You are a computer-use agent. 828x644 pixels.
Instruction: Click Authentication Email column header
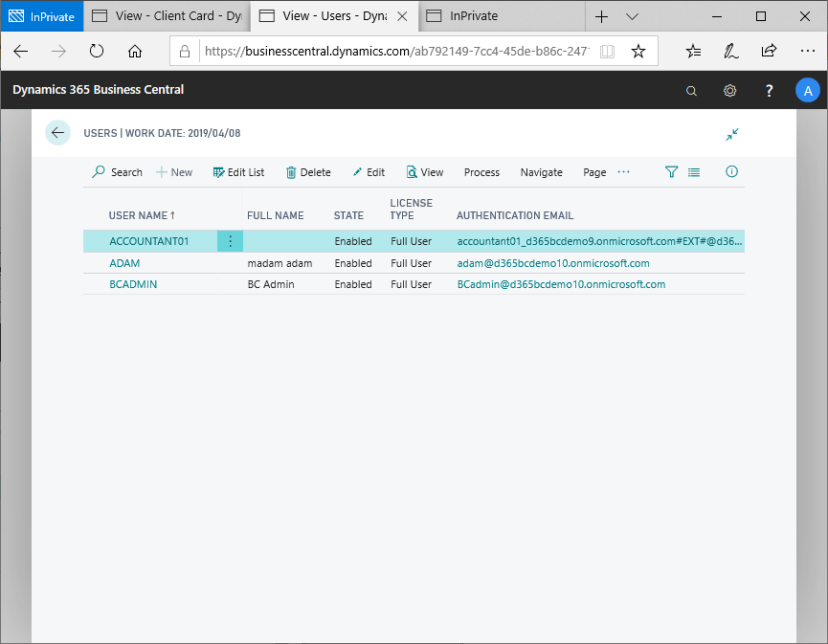pos(515,215)
